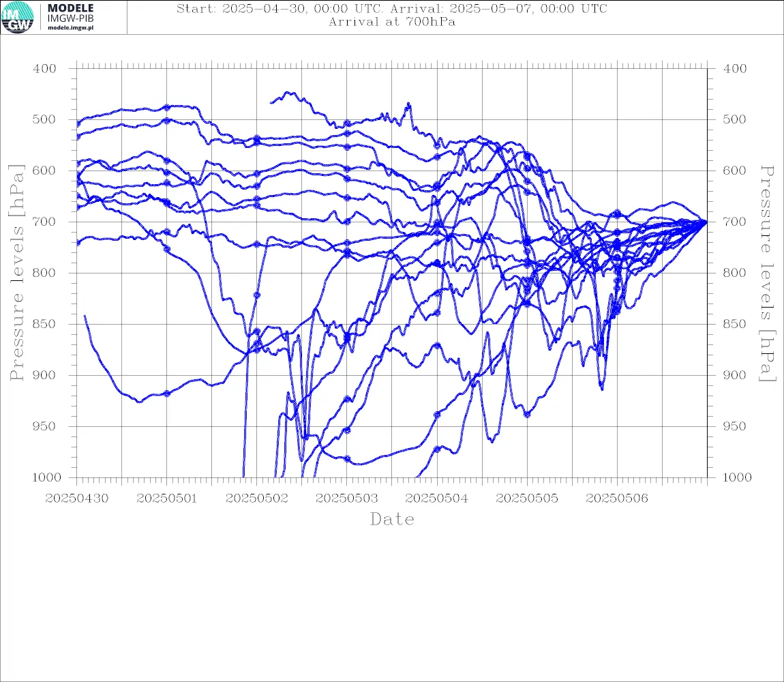The image size is (784, 682).
Task: Click the 20250430 date label
Action: tap(76, 499)
